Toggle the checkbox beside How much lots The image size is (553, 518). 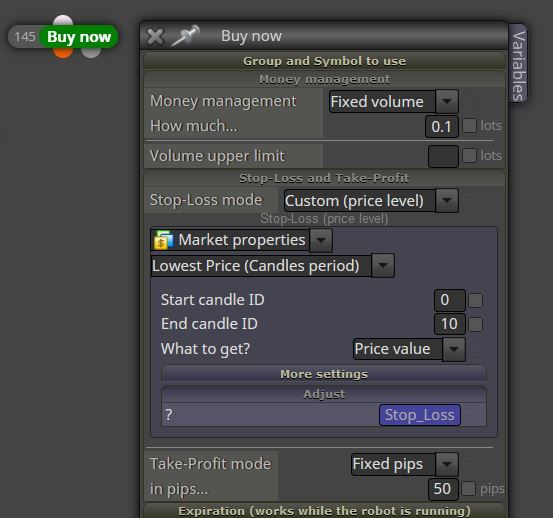(469, 126)
